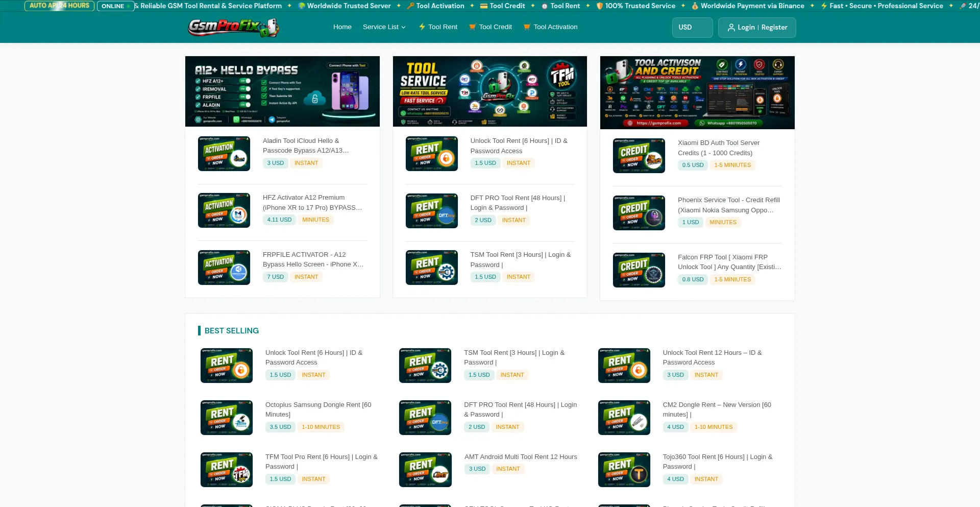
Task: Open DFT PRO Tool Rent thumbnail in top card
Action: 432,211
